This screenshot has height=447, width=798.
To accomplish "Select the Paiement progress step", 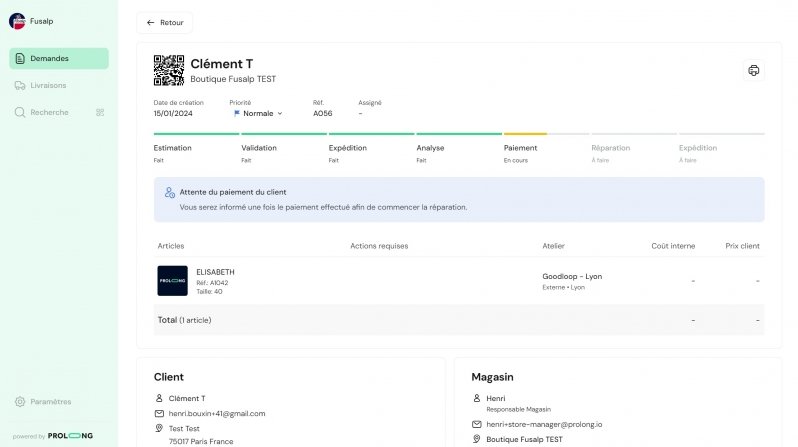I will (520, 148).
